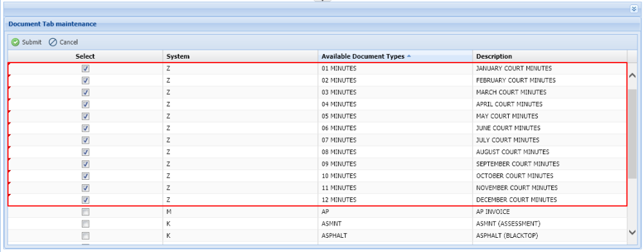Click AUGUST COURT MINUTES description
This screenshot has width=644, height=252.
tap(513, 151)
